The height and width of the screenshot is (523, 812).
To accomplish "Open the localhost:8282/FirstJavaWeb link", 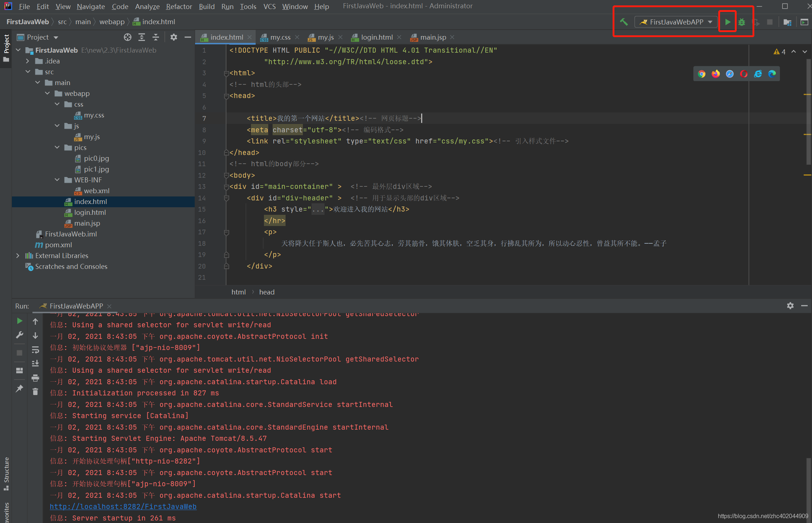I will 123,506.
